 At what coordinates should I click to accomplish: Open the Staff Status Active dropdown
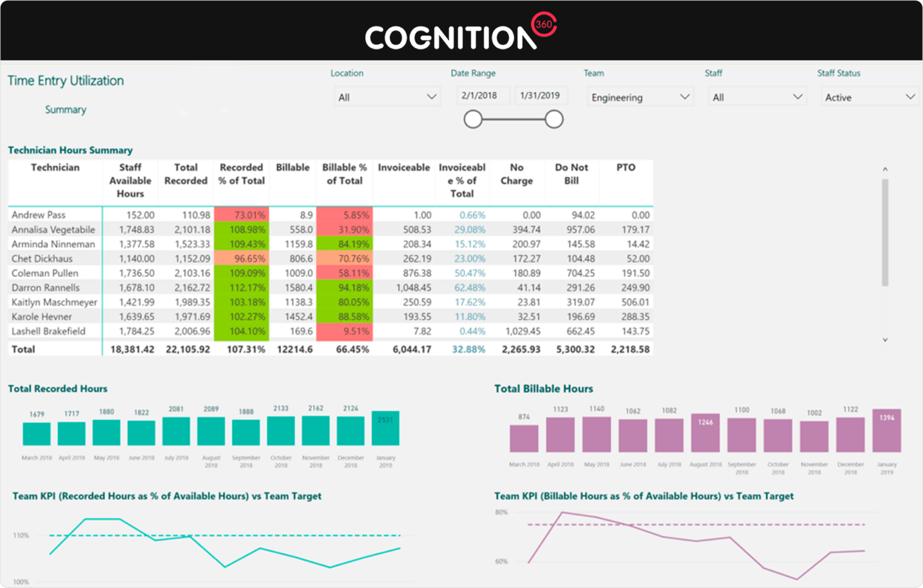click(x=869, y=97)
